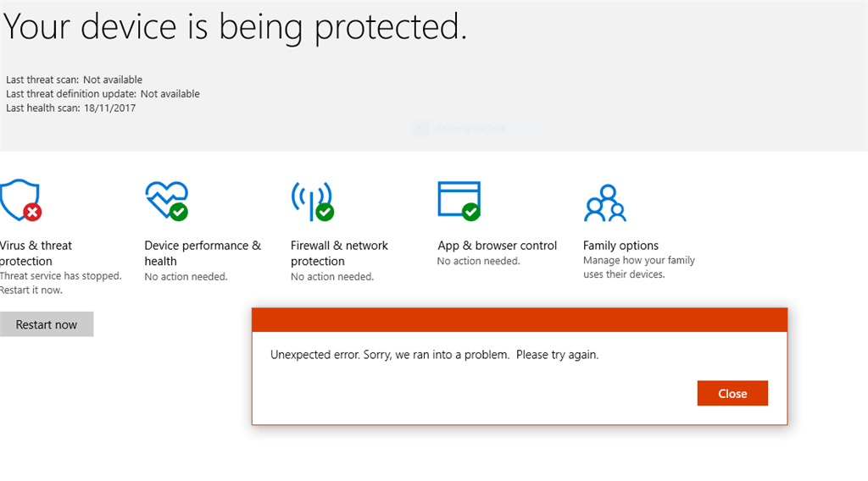Click the green checkmark on the heart icon
This screenshot has height=481, width=868.
point(179,212)
